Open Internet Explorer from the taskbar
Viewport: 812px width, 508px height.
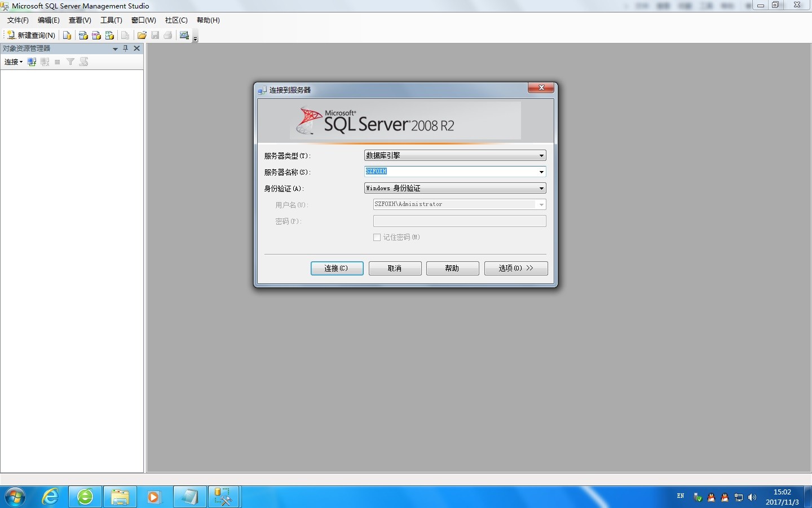tap(51, 497)
